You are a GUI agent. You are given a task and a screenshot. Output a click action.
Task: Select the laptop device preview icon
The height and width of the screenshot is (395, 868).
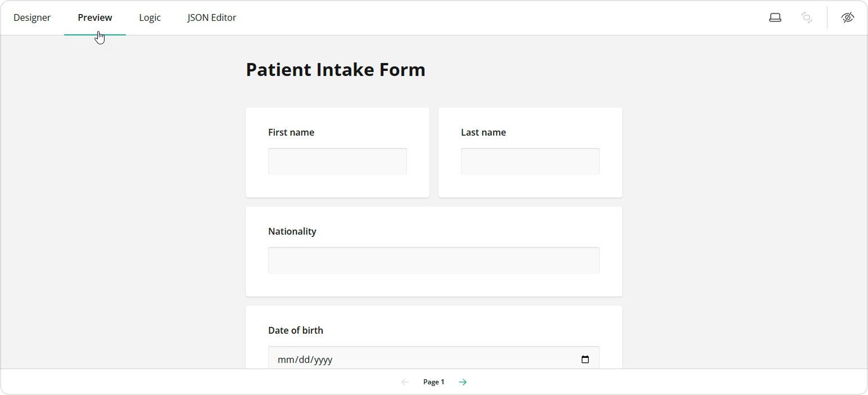(x=775, y=17)
